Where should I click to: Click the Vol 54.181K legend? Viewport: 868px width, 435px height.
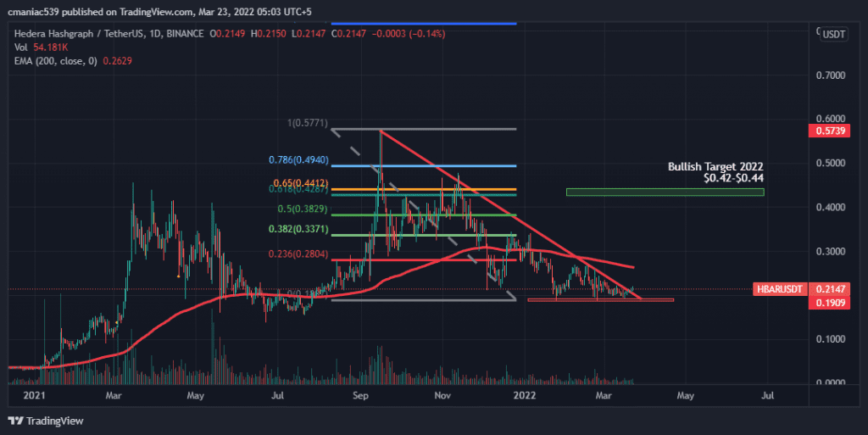point(41,47)
